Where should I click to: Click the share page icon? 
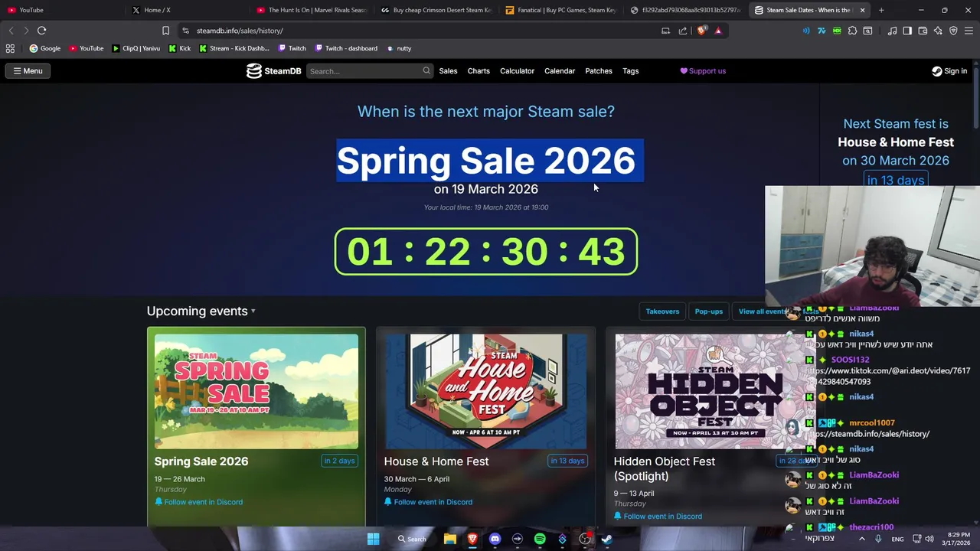click(x=683, y=31)
